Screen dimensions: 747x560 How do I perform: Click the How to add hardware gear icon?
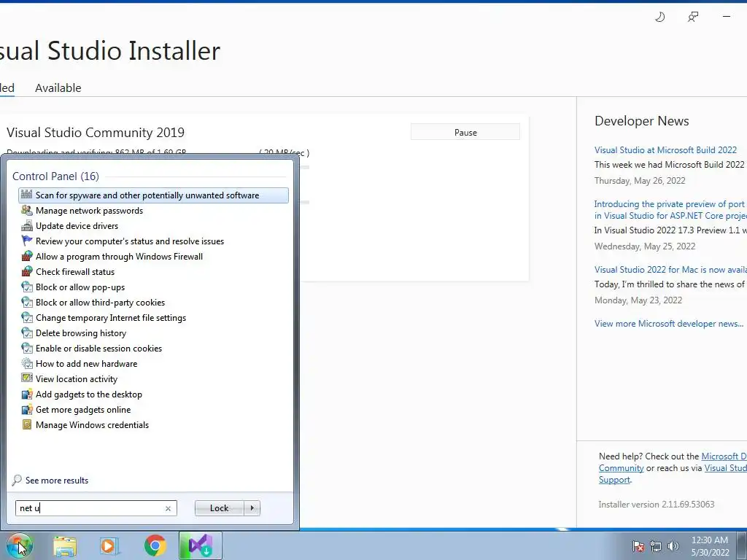coord(27,363)
